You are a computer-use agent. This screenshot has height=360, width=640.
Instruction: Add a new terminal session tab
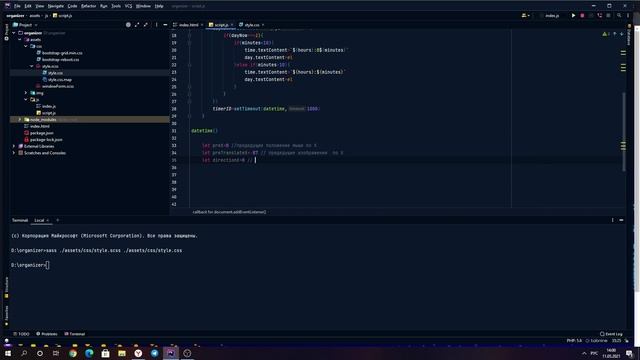pos(58,220)
